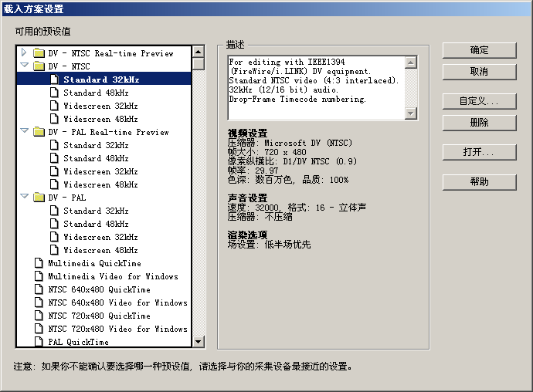
Task: Click the 帮助 (Help) button
Action: tap(479, 182)
